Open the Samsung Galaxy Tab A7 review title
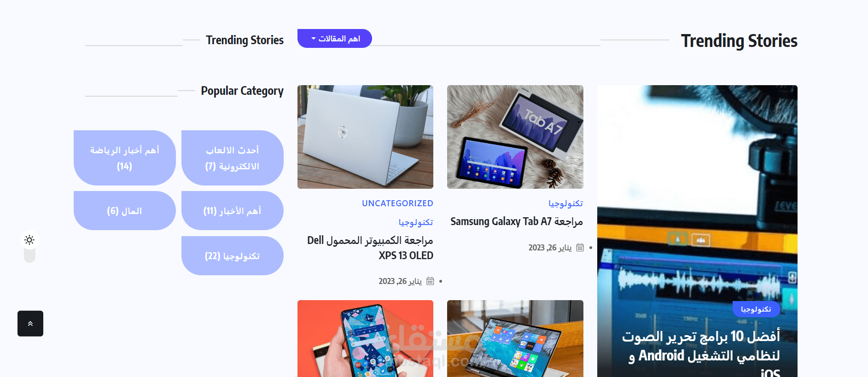 coord(517,222)
